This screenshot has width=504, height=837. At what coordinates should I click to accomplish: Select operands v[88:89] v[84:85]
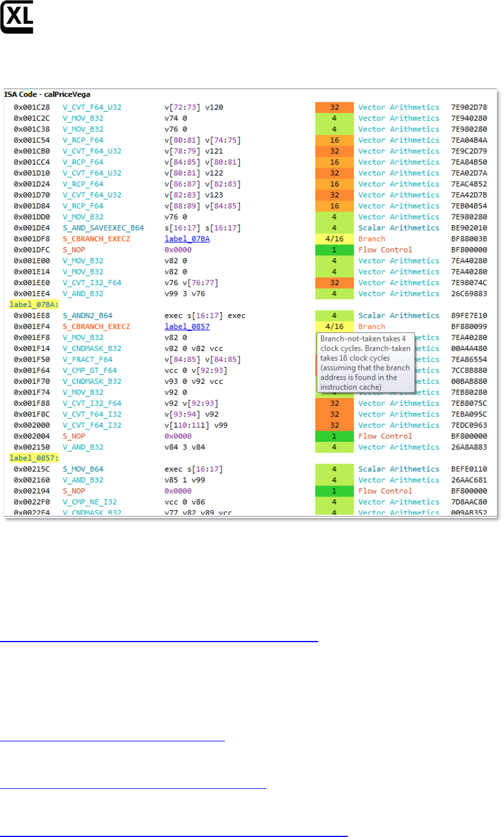click(202, 206)
